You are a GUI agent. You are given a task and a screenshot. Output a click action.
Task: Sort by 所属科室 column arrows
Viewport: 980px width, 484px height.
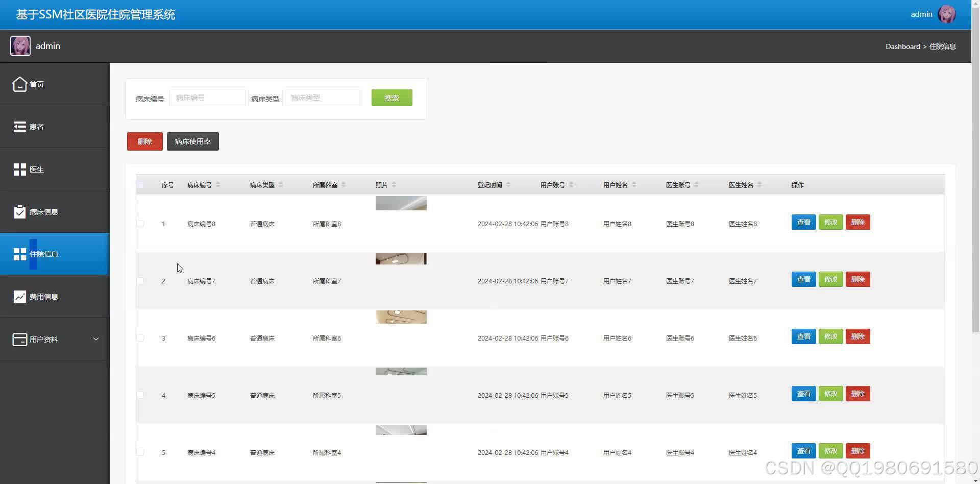pyautogui.click(x=344, y=184)
